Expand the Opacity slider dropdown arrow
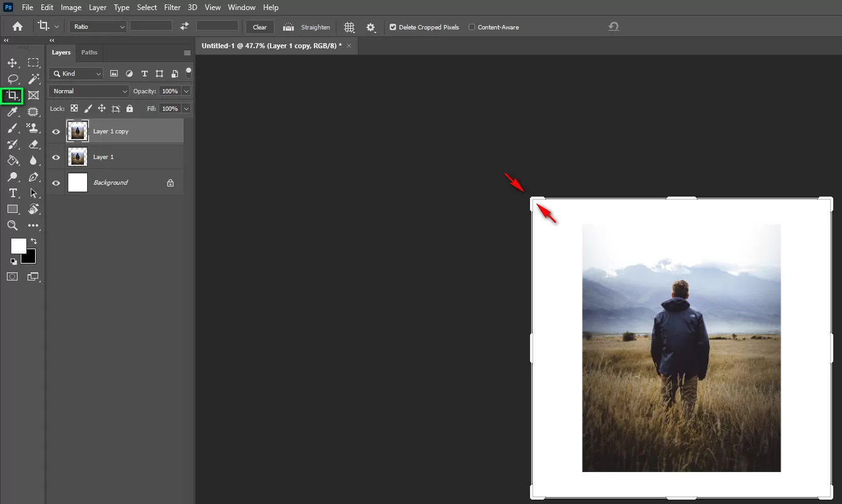 click(186, 91)
